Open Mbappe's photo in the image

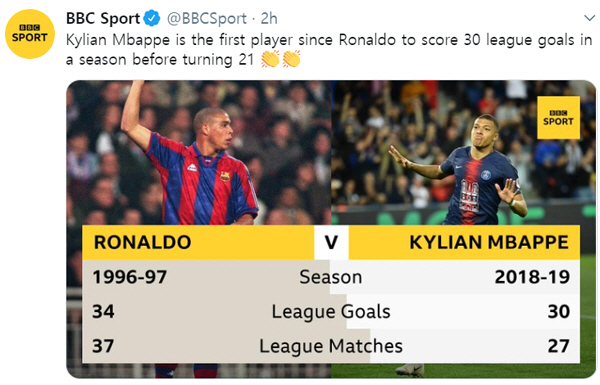463,153
